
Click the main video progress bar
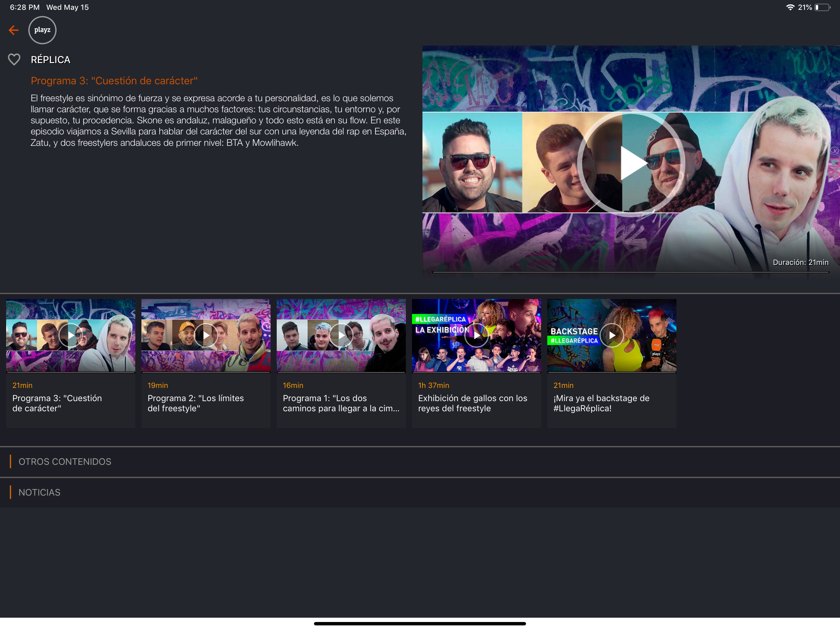[630, 272]
